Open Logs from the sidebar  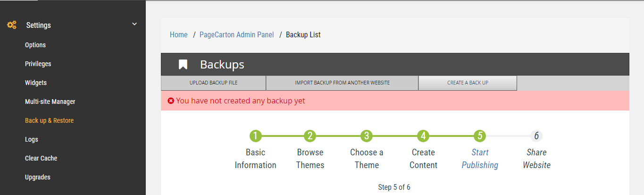[32, 139]
